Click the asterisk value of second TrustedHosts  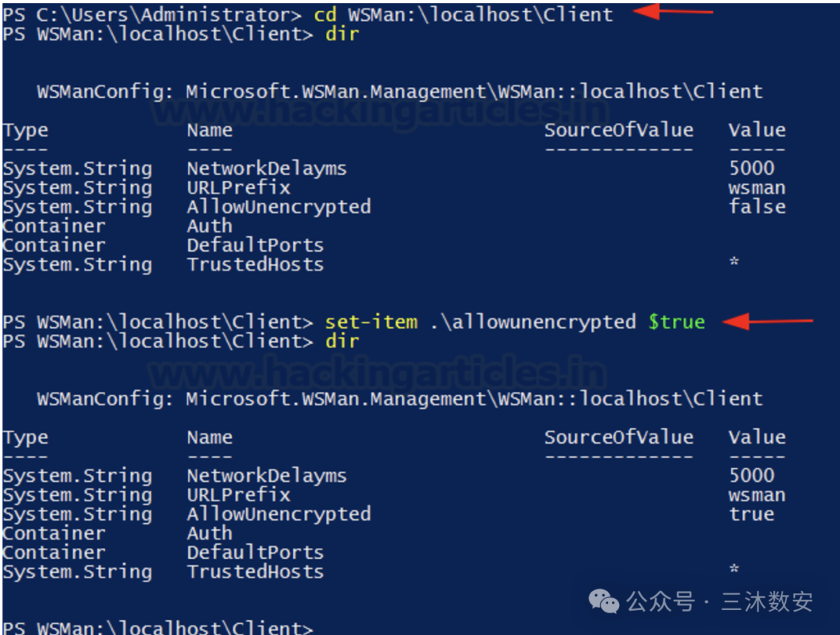click(734, 569)
